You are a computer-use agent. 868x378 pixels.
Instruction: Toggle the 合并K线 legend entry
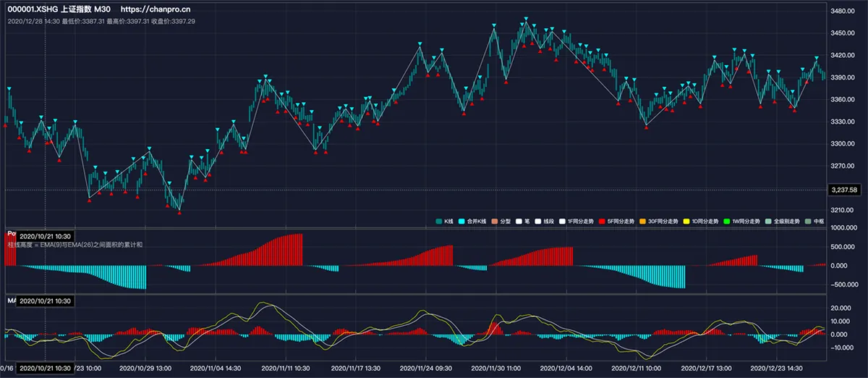click(x=472, y=221)
